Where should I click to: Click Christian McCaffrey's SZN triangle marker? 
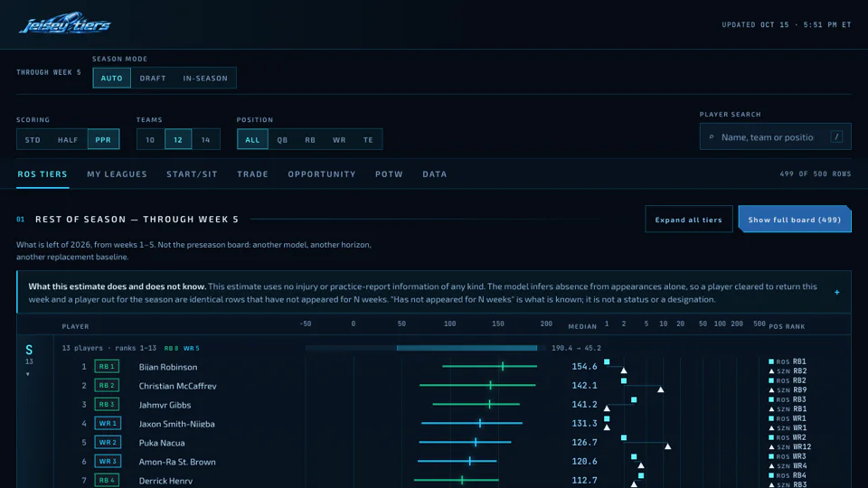pyautogui.click(x=660, y=389)
